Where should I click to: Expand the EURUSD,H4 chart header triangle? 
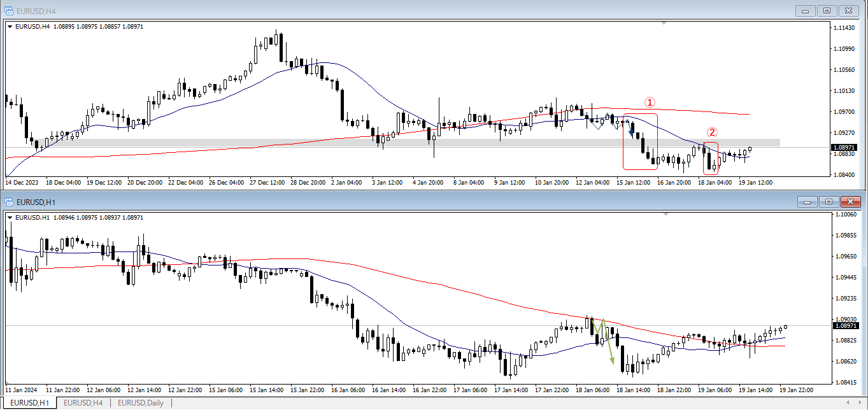point(10,26)
